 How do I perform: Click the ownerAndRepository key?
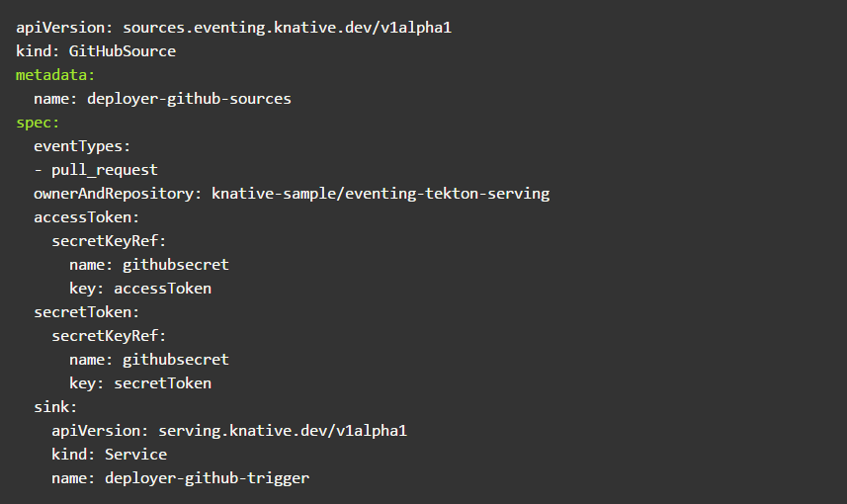tap(118, 194)
